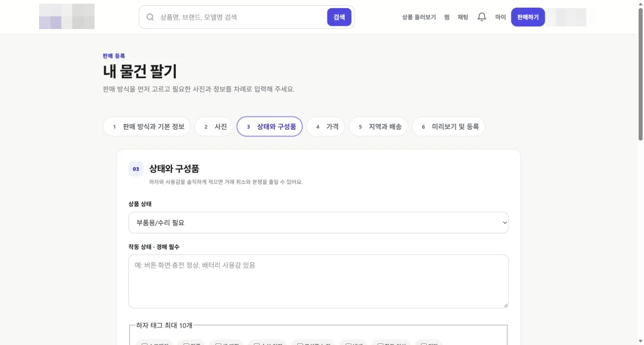Open the 상품 둘러보기 link
This screenshot has height=345, width=644.
(419, 17)
